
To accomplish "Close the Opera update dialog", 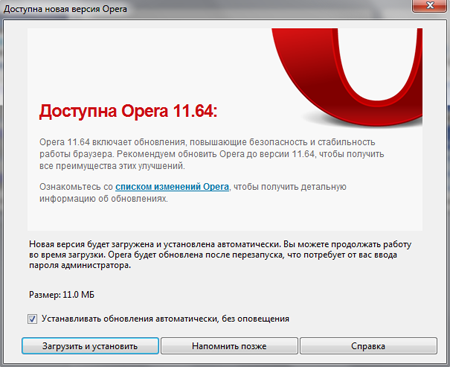I will [x=429, y=6].
